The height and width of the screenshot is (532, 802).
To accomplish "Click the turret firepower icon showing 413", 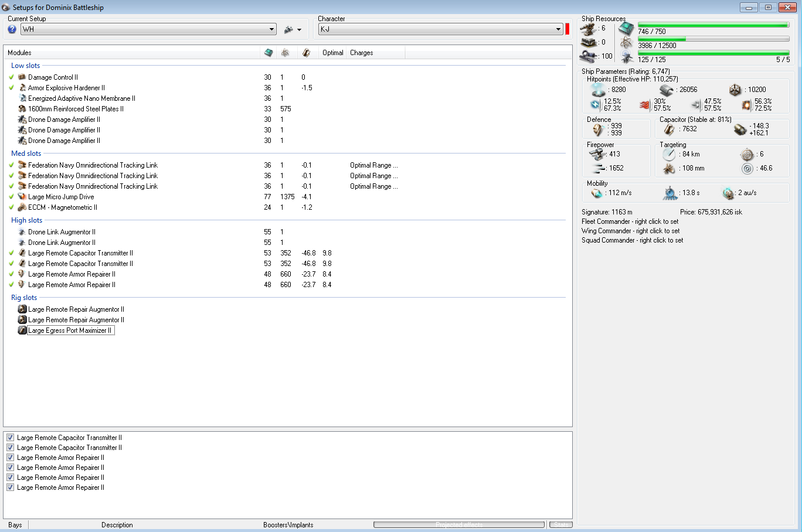I will [597, 154].
